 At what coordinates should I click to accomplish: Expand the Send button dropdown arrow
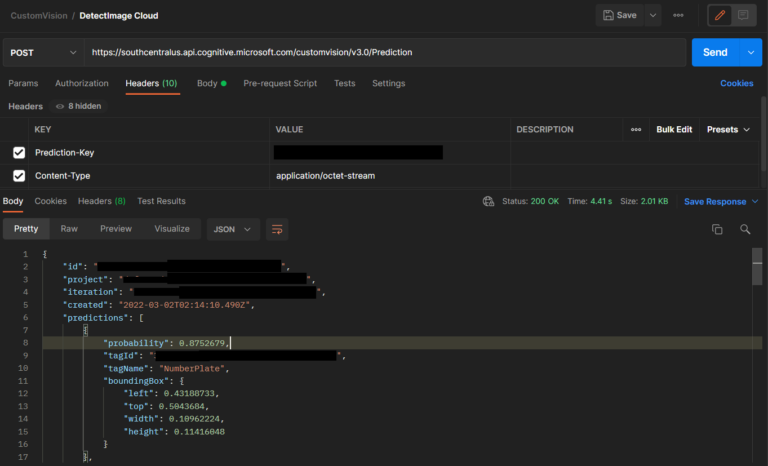751,52
